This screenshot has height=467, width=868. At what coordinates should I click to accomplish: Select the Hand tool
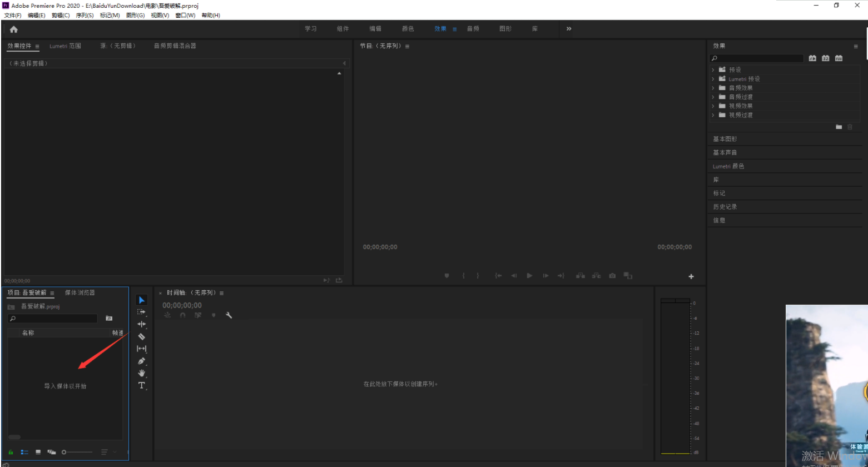coord(141,373)
